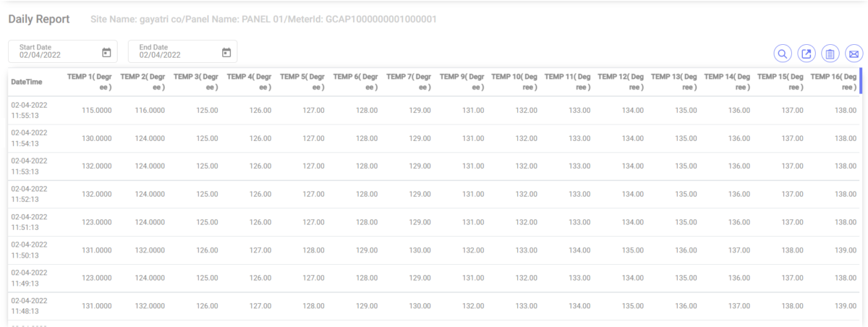Viewport: 868px width, 327px height.
Task: Click the TEMP 4 column header
Action: 250,82
